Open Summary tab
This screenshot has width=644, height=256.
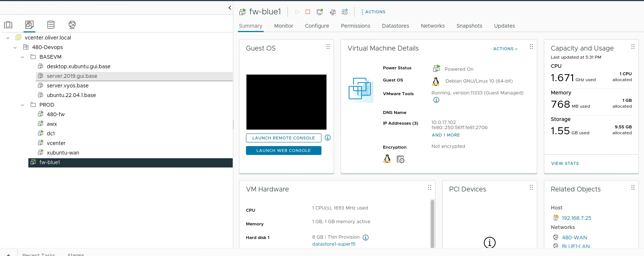(250, 26)
